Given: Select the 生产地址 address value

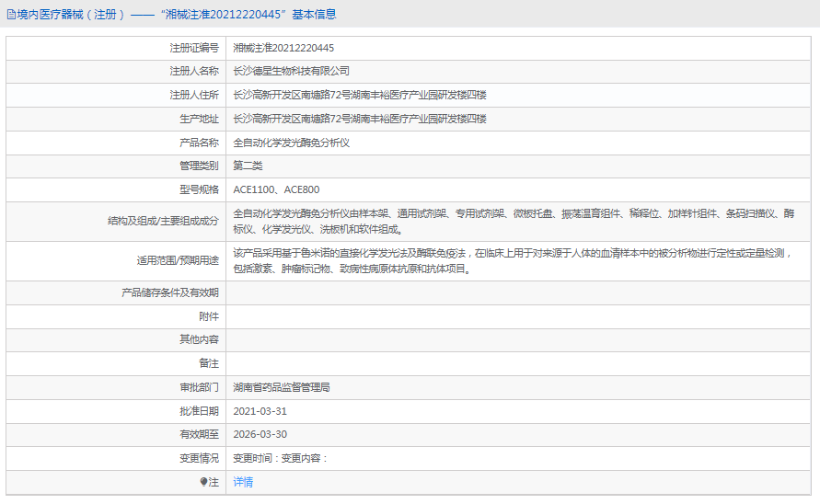Looking at the screenshot, I should (360, 120).
